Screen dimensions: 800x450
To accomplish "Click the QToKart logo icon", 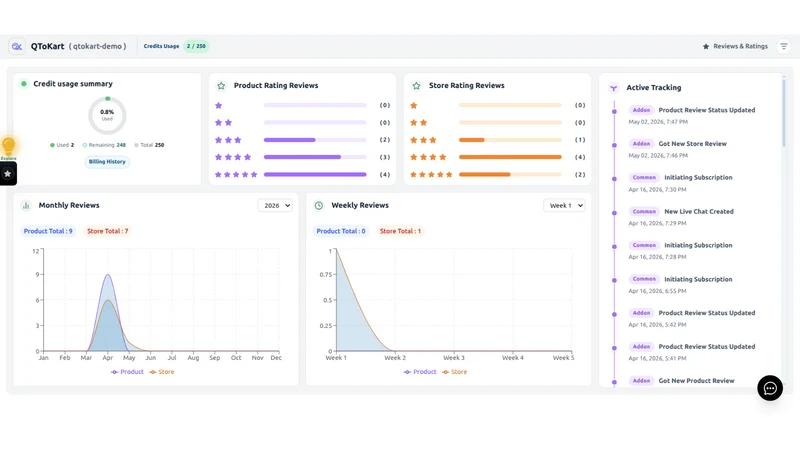I will [x=17, y=46].
